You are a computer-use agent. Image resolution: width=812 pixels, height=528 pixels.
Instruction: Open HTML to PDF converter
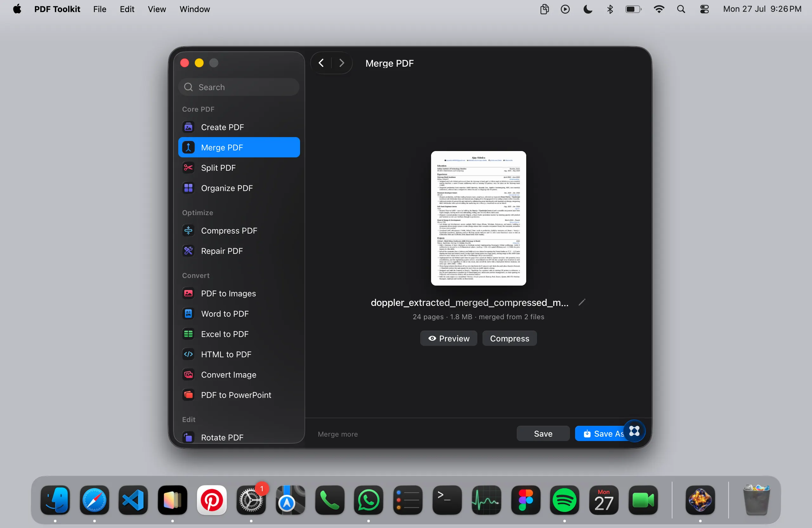tap(239, 354)
